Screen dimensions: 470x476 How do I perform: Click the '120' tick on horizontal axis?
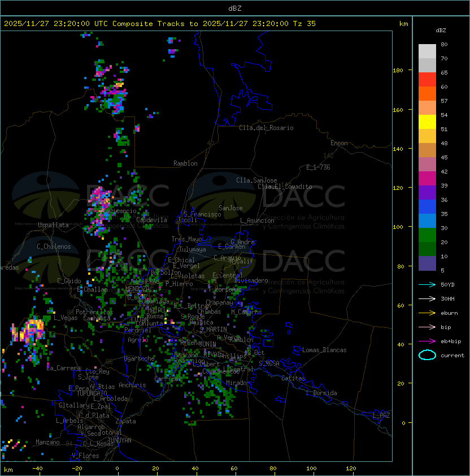coord(351,469)
